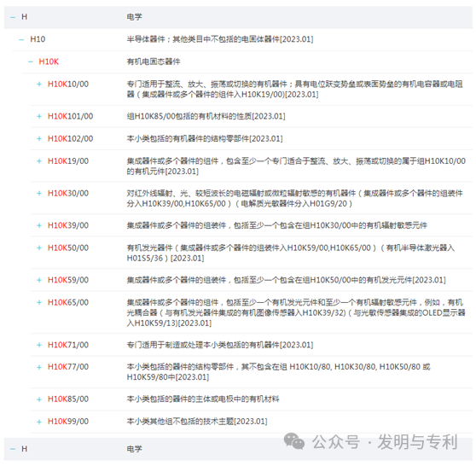The height and width of the screenshot is (466, 476).
Task: Expand the H10K50/00 group
Action: pos(39,248)
